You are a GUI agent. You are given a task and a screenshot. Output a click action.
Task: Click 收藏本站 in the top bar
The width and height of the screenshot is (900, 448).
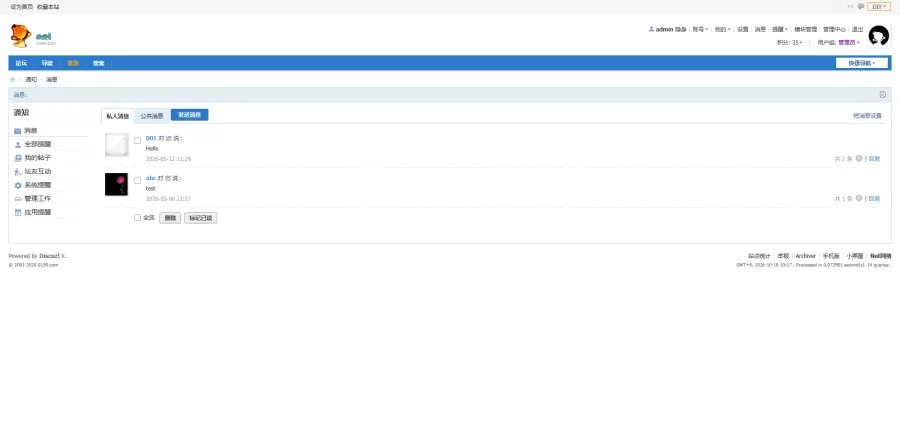48,7
